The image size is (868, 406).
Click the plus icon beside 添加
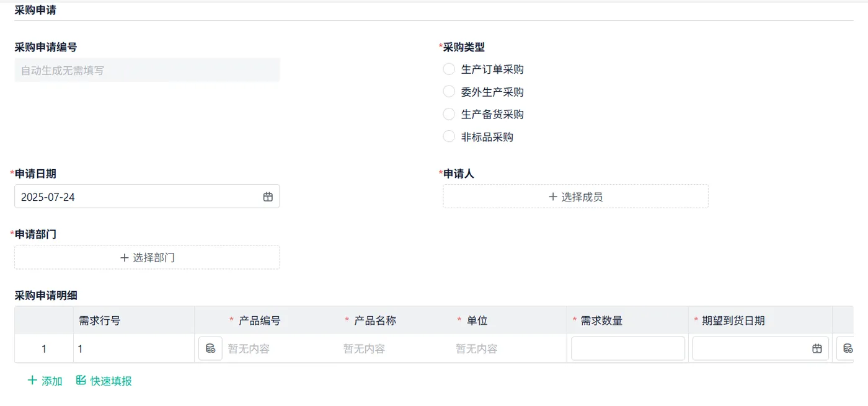tap(32, 381)
